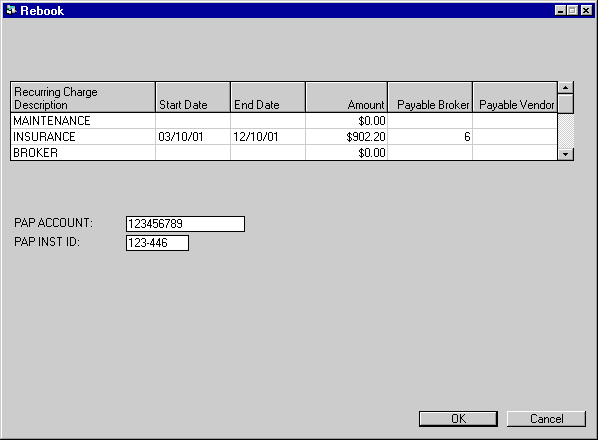Image resolution: width=598 pixels, height=440 pixels.
Task: Click the scroll down arrow of the table
Action: (x=566, y=154)
